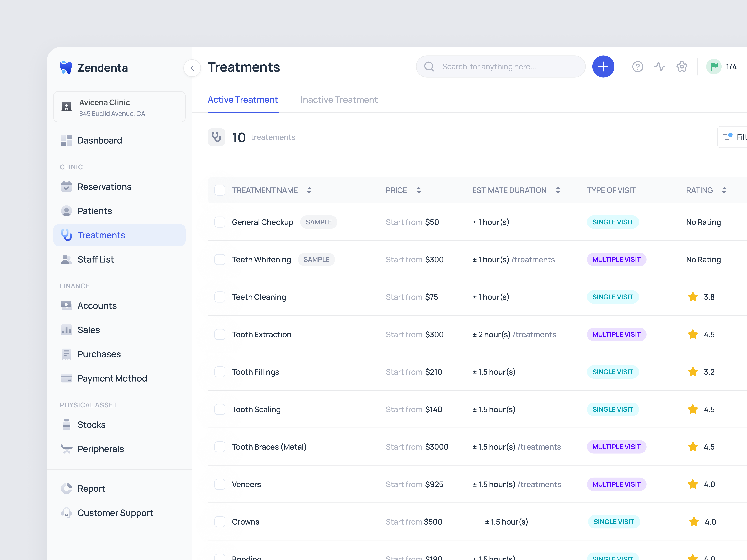747x560 pixels.
Task: Click the blue plus add button
Action: (603, 66)
